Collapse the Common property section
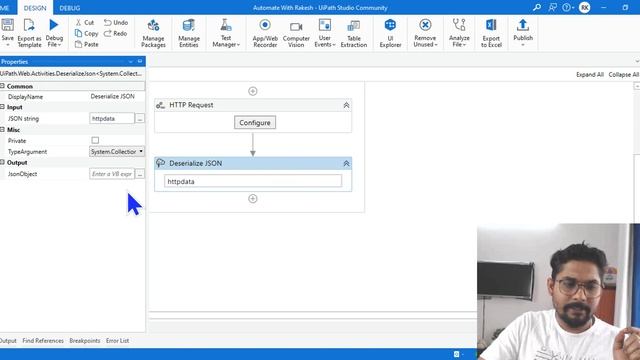The height and width of the screenshot is (360, 640). pyautogui.click(x=2, y=86)
